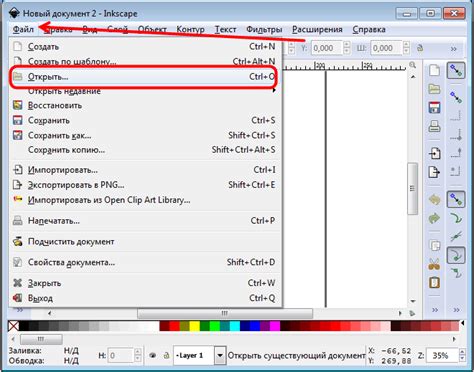Expand the toolbox >> chevron below the menu
Screen dimensions: 474x372
coord(20,310)
